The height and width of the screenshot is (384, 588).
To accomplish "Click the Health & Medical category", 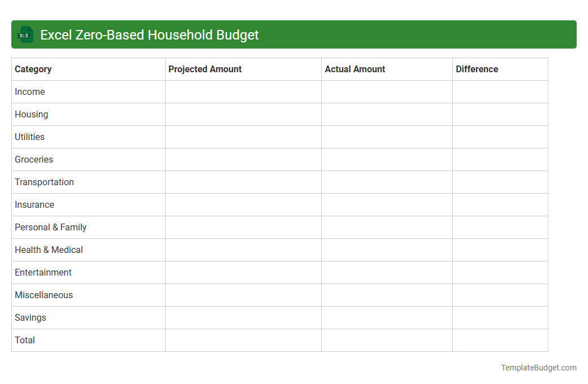I will 49,250.
